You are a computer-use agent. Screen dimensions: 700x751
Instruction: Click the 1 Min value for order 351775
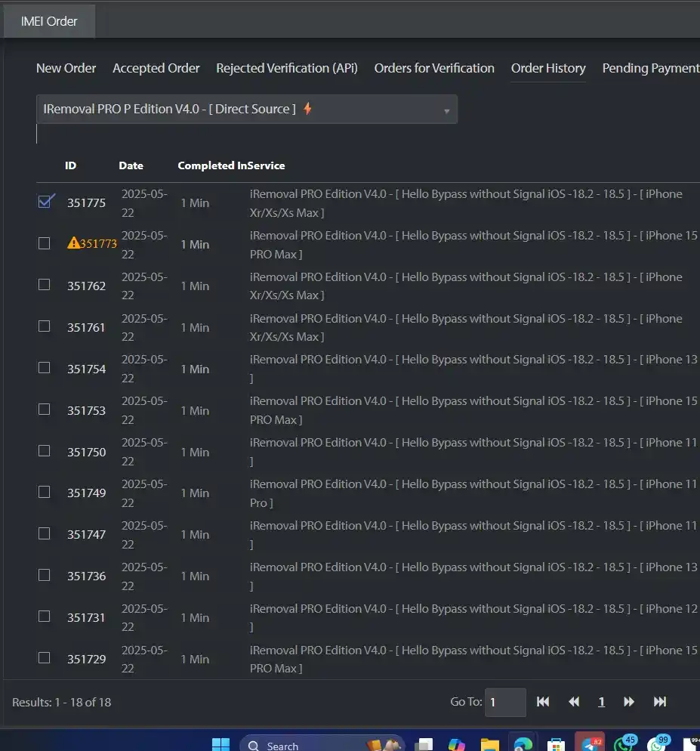coord(195,203)
